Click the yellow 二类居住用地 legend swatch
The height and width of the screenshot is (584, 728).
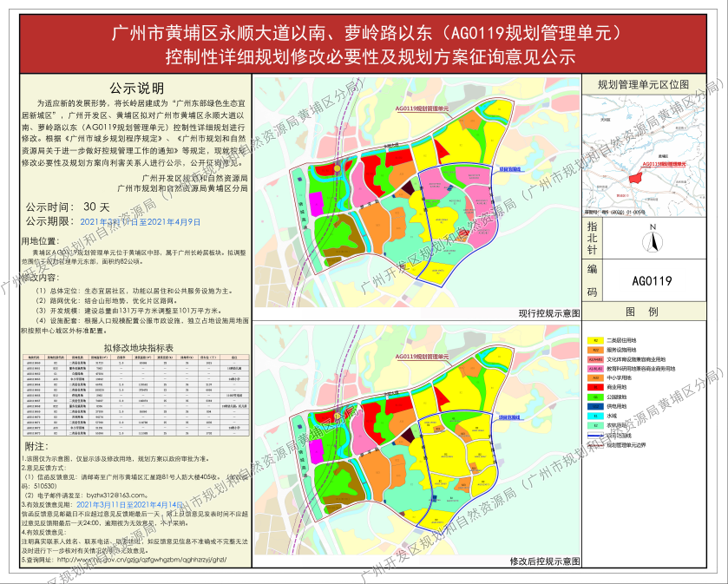[595, 341]
